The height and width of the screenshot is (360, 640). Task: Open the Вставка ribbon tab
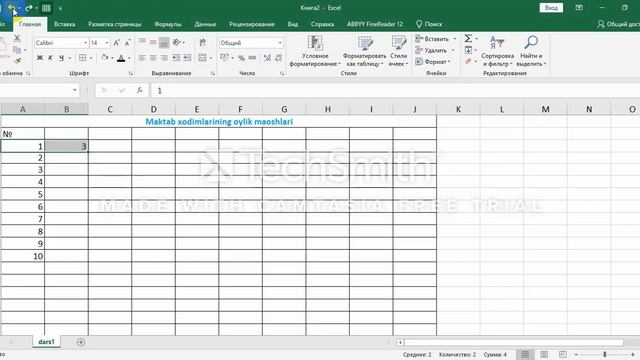64,24
